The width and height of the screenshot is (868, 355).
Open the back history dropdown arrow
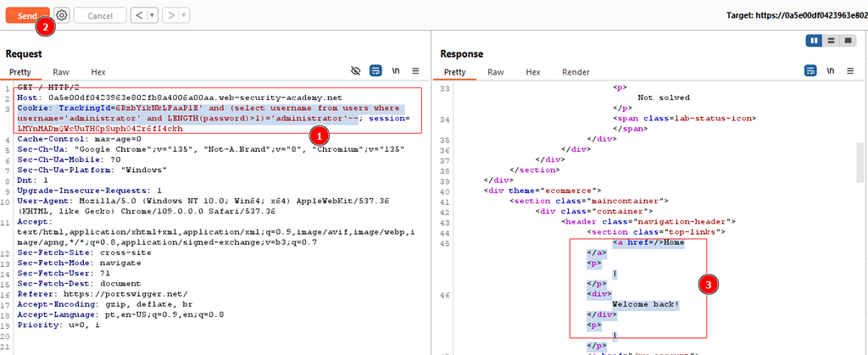(153, 15)
